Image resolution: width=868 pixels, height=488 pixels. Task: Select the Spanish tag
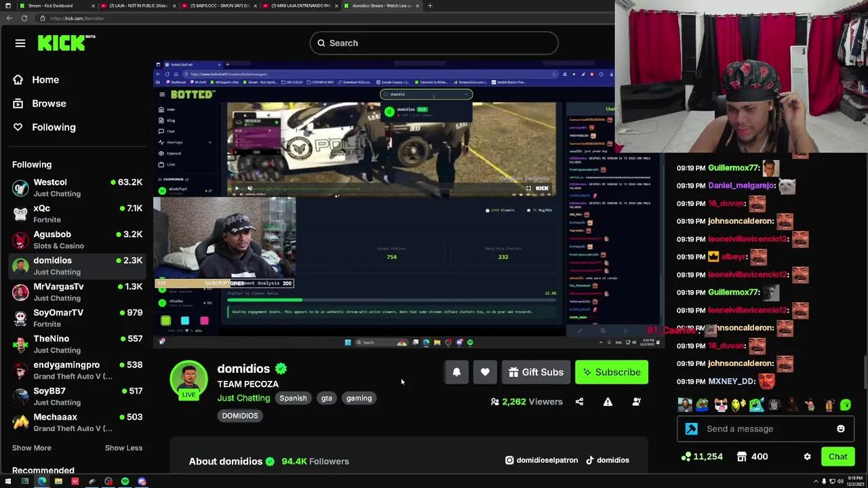(293, 398)
